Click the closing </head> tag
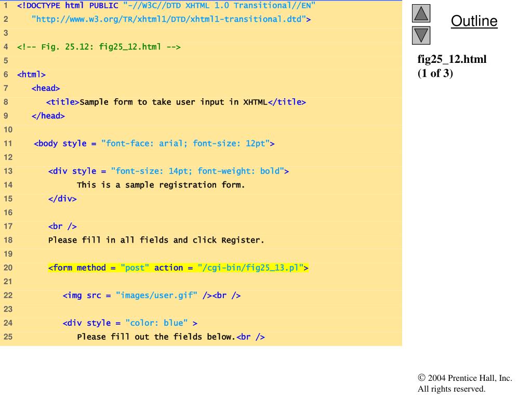 pos(48,116)
